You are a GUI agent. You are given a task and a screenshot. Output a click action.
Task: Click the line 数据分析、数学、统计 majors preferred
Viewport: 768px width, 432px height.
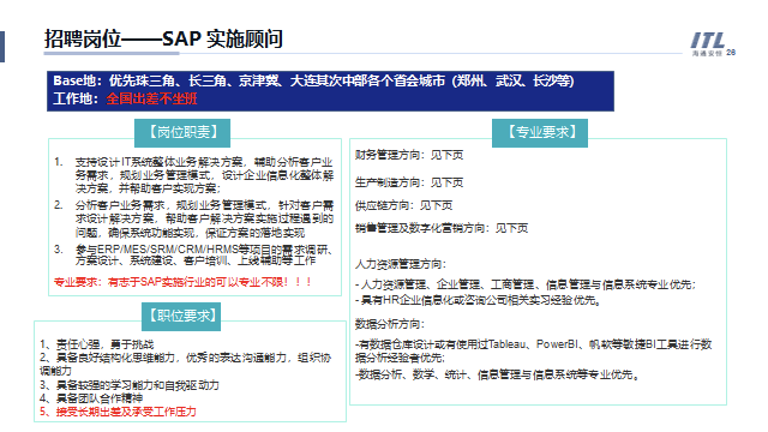(x=497, y=375)
